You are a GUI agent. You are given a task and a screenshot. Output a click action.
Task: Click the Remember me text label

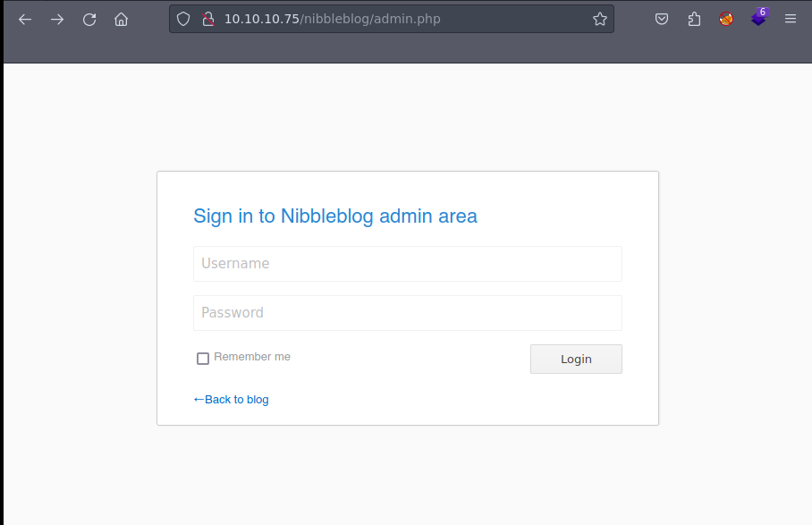[x=252, y=356]
